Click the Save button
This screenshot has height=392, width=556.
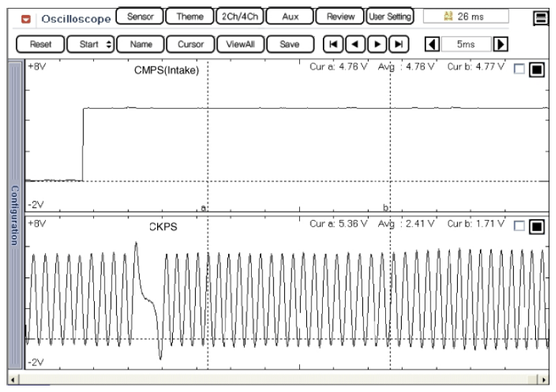(289, 44)
